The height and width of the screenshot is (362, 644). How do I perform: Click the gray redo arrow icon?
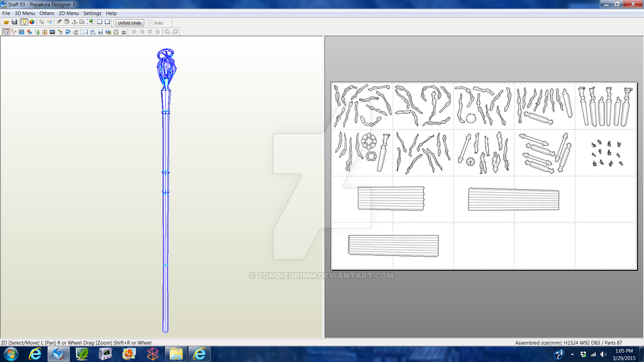[x=75, y=32]
